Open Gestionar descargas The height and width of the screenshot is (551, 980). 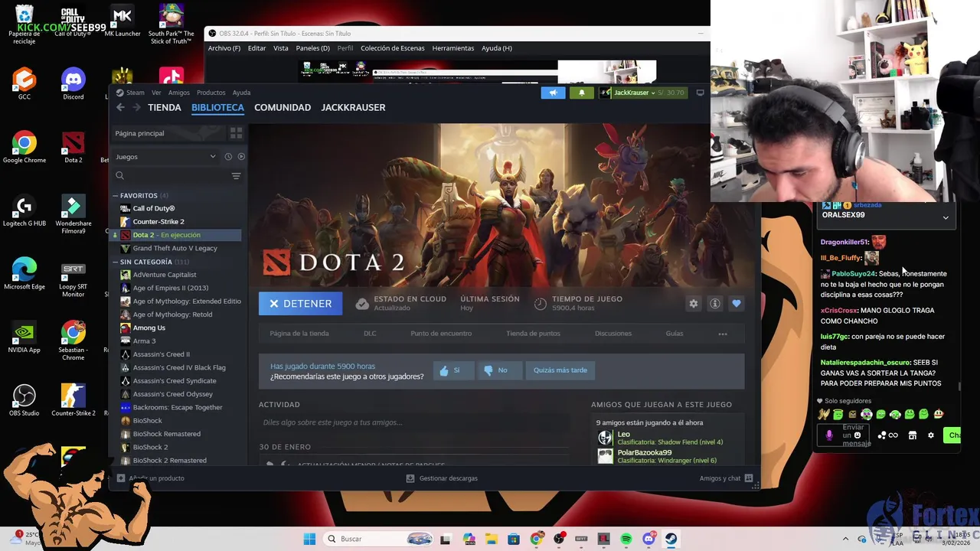point(442,478)
